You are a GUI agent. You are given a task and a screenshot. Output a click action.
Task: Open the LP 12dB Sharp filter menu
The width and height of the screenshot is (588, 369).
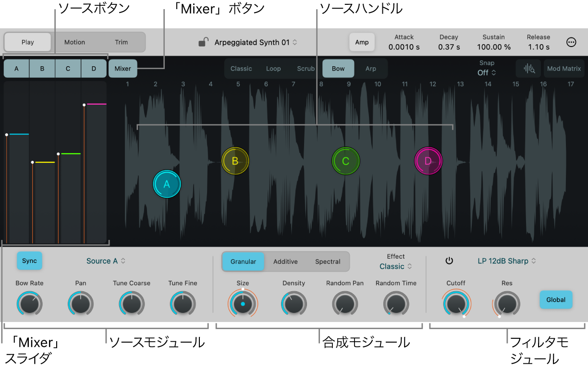(507, 261)
